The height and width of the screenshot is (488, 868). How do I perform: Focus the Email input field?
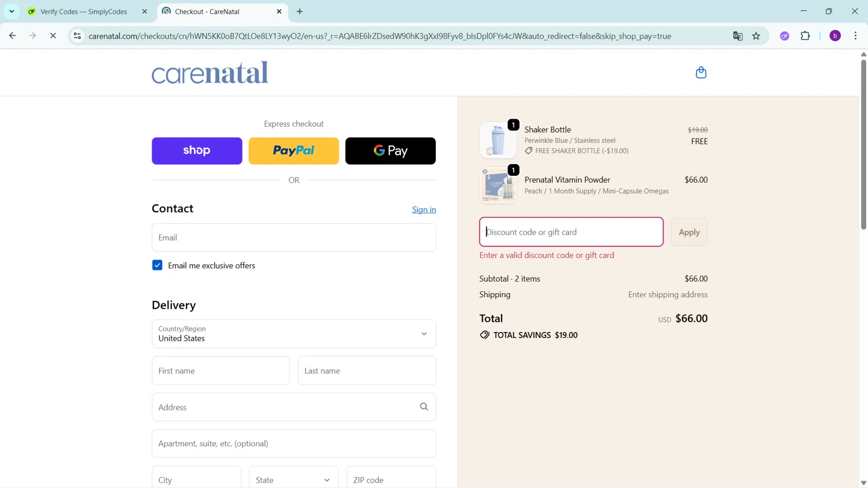pos(294,238)
